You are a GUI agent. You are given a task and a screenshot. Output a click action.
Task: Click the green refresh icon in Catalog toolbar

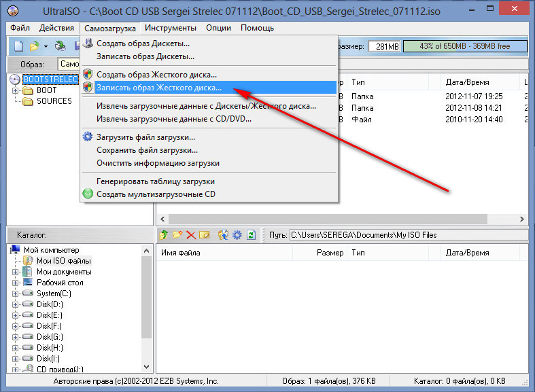click(252, 234)
